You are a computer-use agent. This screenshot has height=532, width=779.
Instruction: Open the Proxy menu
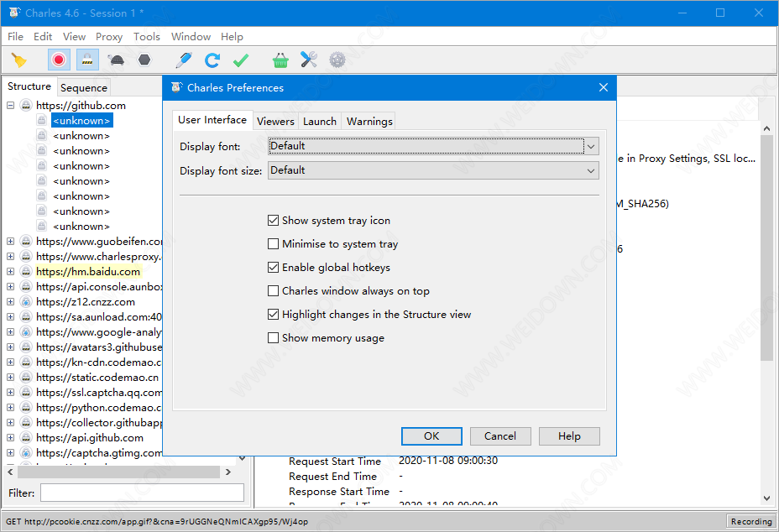click(x=109, y=37)
